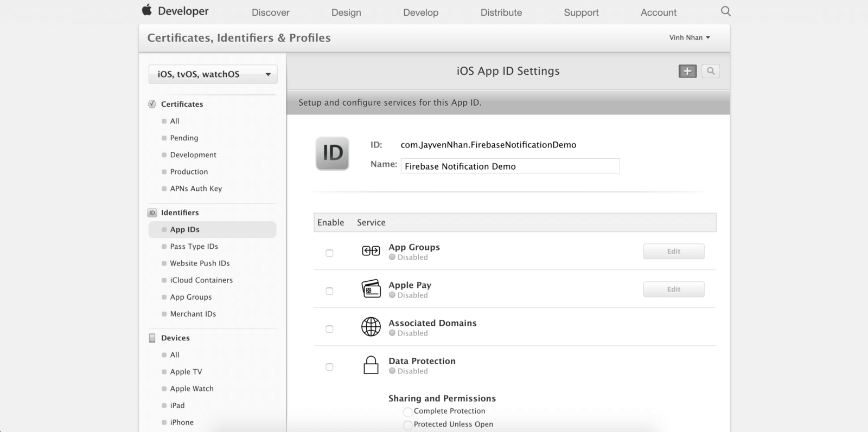868x432 pixels.
Task: Click the Associated Domains globe icon
Action: coord(371,327)
